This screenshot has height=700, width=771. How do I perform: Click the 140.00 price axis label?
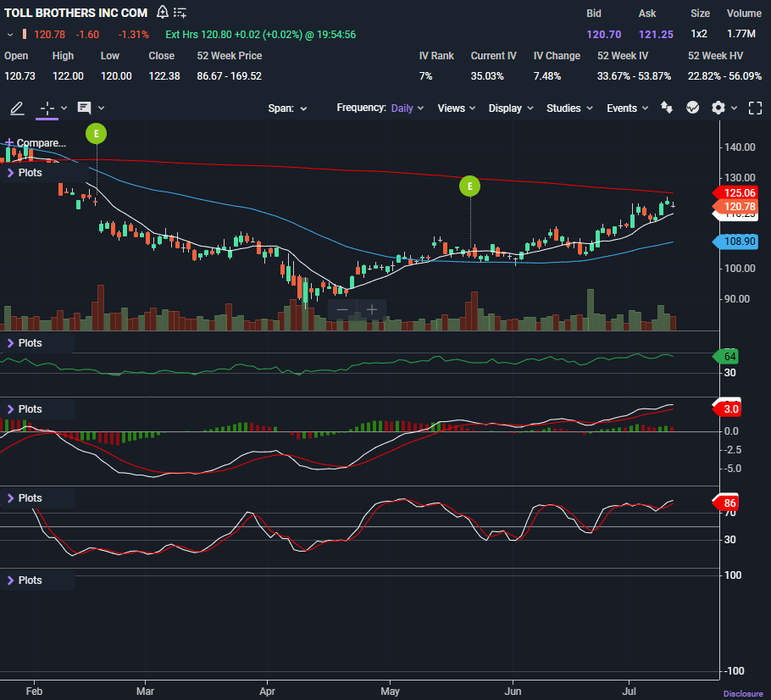coord(740,147)
